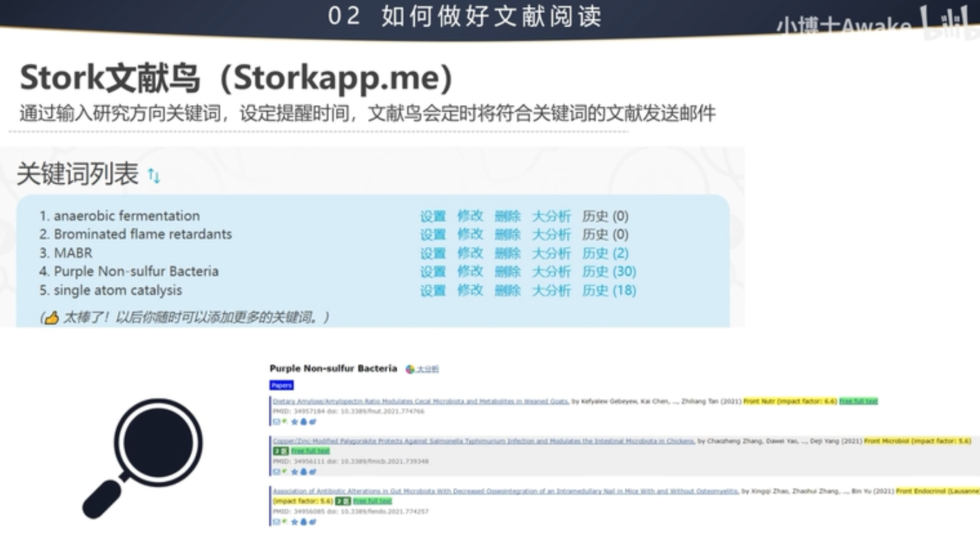The width and height of the screenshot is (980, 533).
Task: Click the sort icon beside 关键词列表
Action: coord(154,175)
